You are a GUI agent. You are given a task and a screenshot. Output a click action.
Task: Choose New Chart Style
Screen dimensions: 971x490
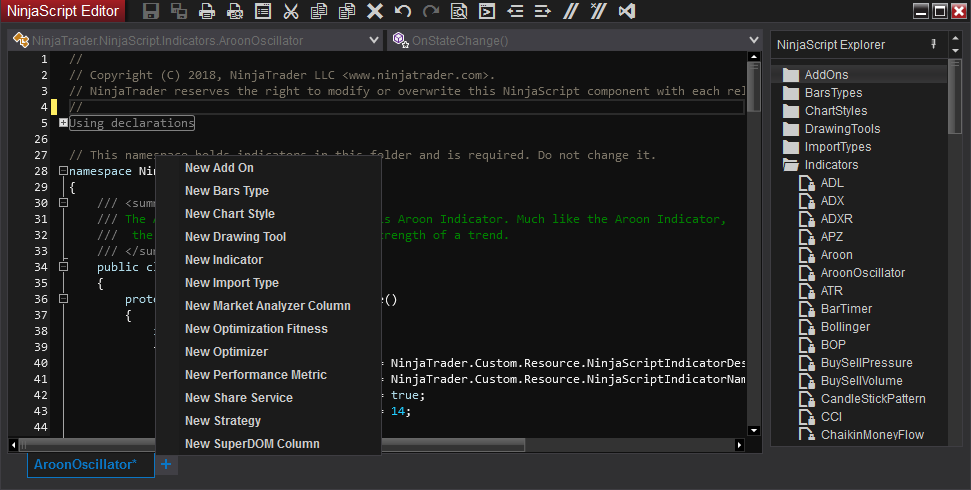[268, 214]
